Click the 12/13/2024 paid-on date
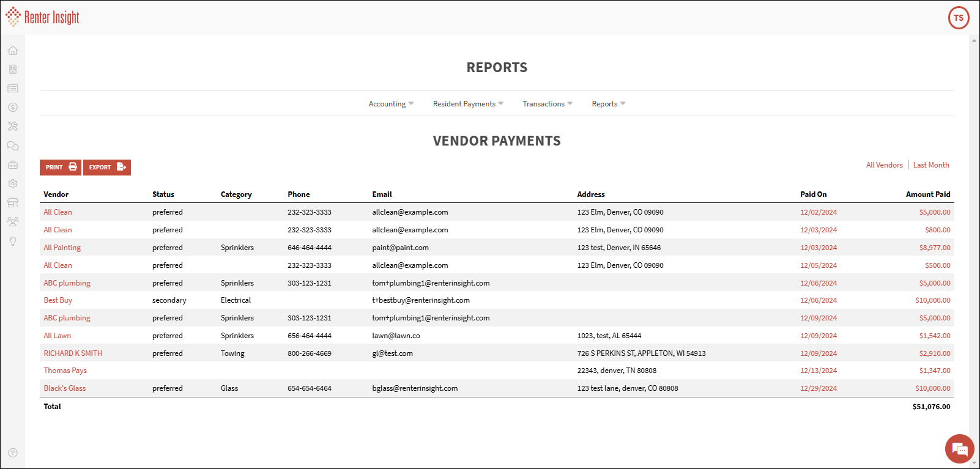 (819, 371)
